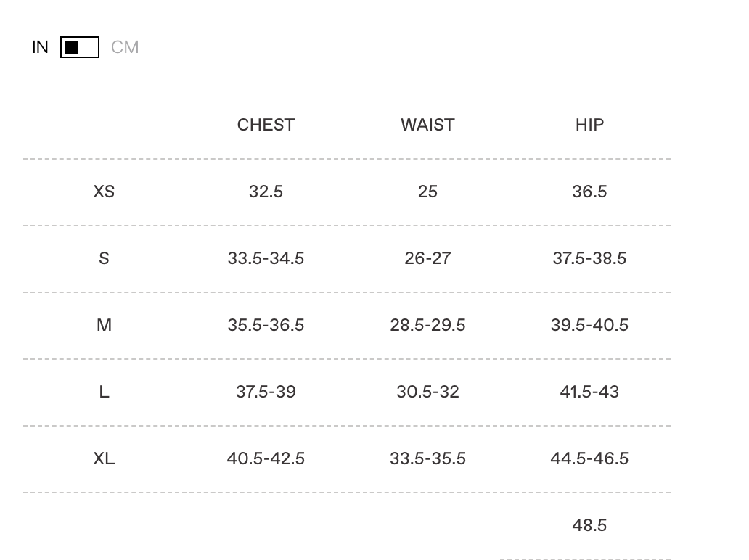
Task: Select the XS size row label
Action: 104,192
